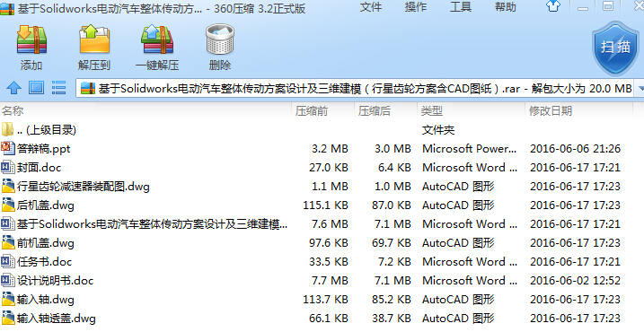
Task: Click the 一键解压 one-click extract icon
Action: click(x=157, y=39)
